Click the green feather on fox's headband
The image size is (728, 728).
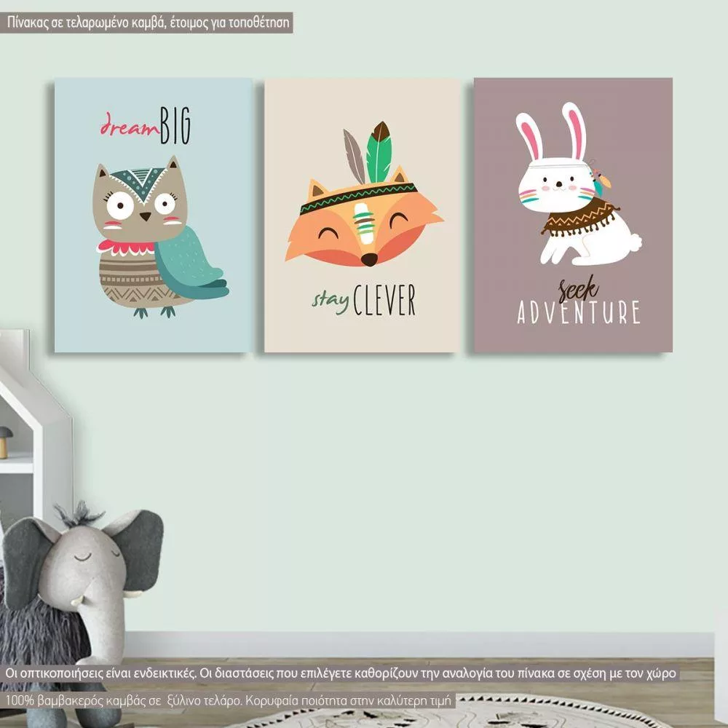coord(378,153)
